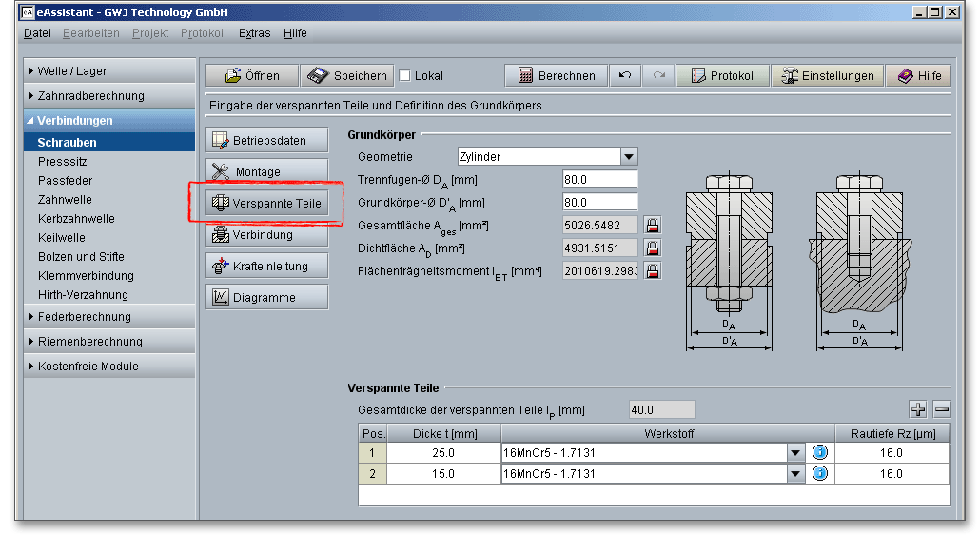Viewport: 980px width, 535px height.
Task: Remove a clamped part row with minus
Action: click(x=941, y=409)
